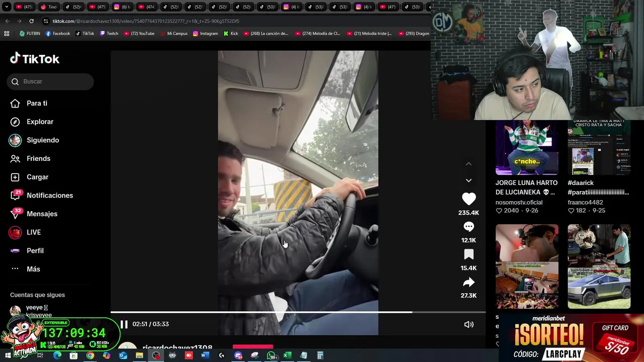Reload the page with the refresh icon
Screen dimensions: 644x362
click(31, 21)
